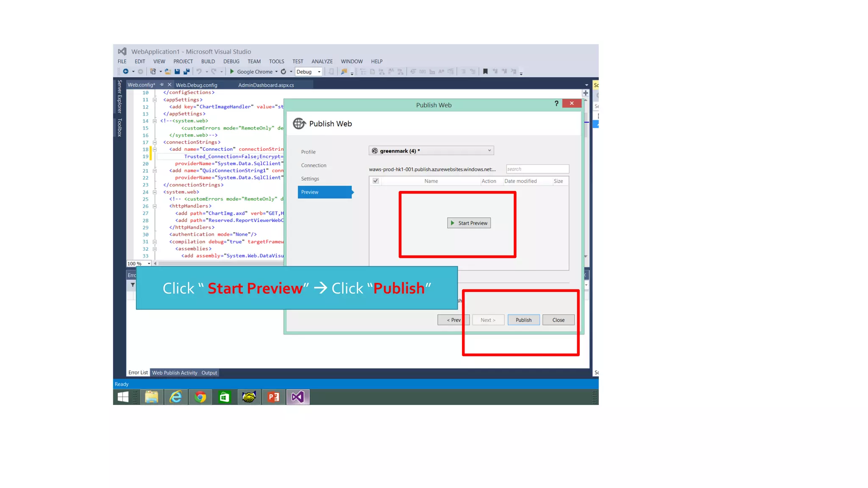Click the Open File folder icon
Image resolution: width=868 pixels, height=488 pixels.
[168, 72]
